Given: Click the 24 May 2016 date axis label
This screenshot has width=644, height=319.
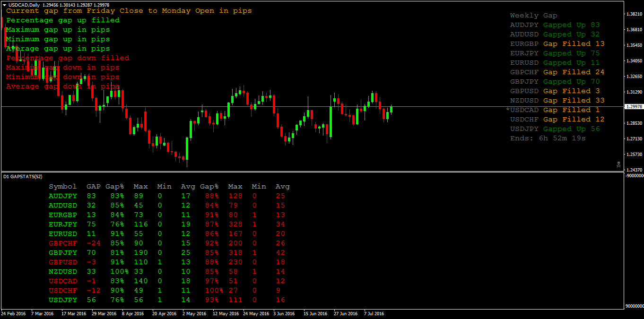Looking at the screenshot, I should (x=255, y=313).
